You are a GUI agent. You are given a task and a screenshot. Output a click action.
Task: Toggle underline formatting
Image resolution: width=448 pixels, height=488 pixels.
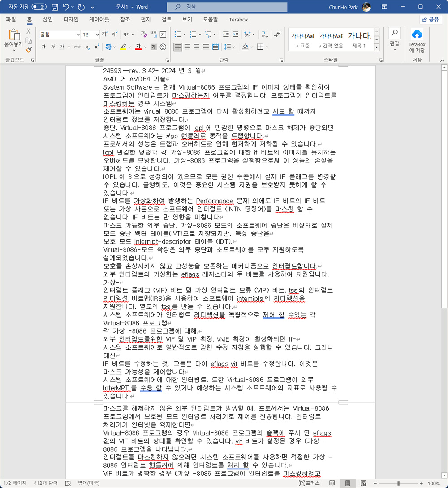62,47
